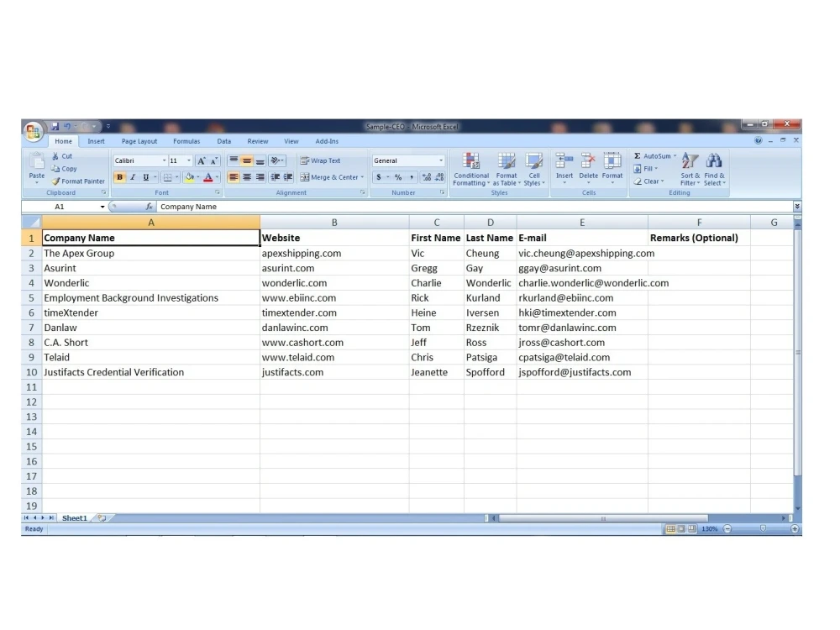Open Sort & Filter options

point(690,170)
